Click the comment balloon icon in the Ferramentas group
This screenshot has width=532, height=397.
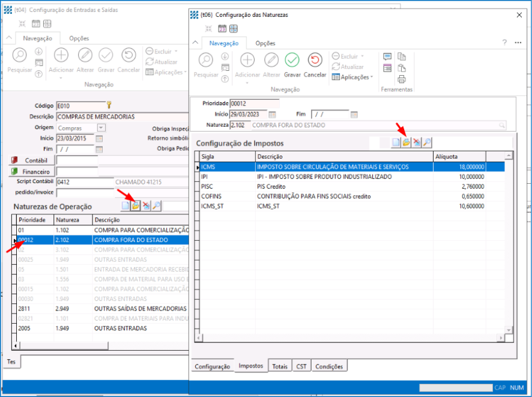click(387, 56)
